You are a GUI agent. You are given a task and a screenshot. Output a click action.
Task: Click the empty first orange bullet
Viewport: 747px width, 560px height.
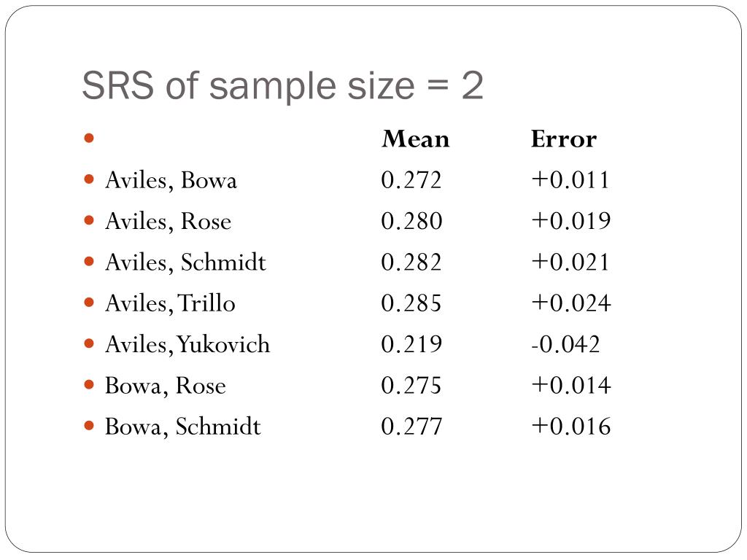click(x=88, y=138)
